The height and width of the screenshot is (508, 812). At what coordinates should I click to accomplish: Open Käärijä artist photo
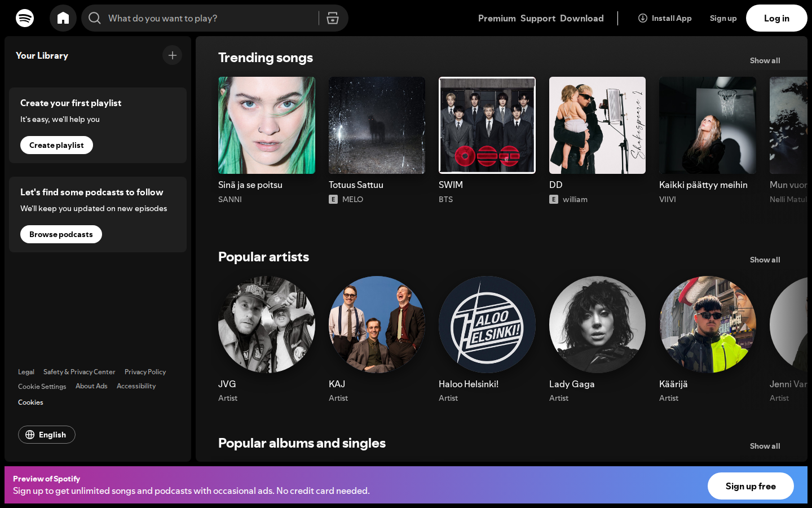point(708,325)
